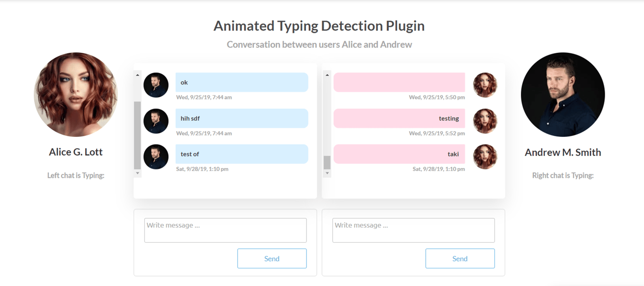
Task: Click Alice's avatar next to the empty pink message
Action: [x=485, y=85]
